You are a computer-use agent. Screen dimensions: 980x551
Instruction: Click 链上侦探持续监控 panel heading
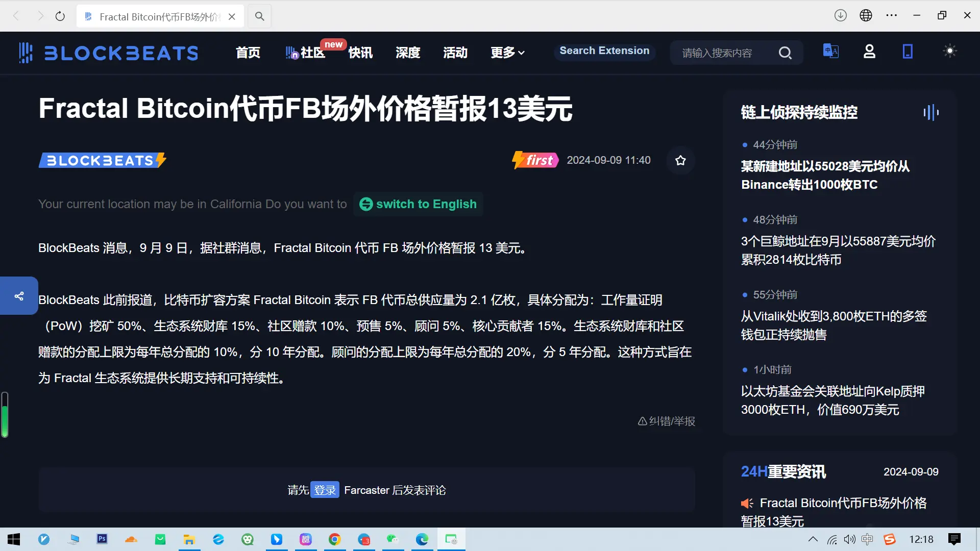[x=799, y=112]
